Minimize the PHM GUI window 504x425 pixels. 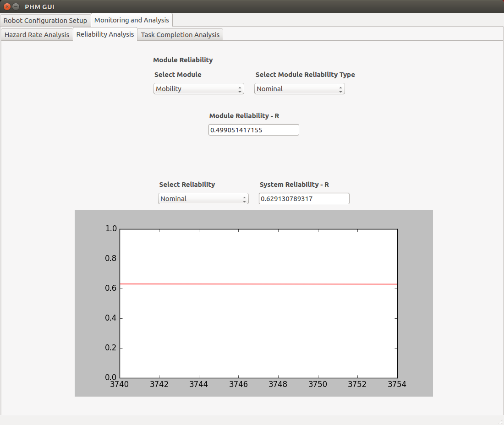(16, 6)
